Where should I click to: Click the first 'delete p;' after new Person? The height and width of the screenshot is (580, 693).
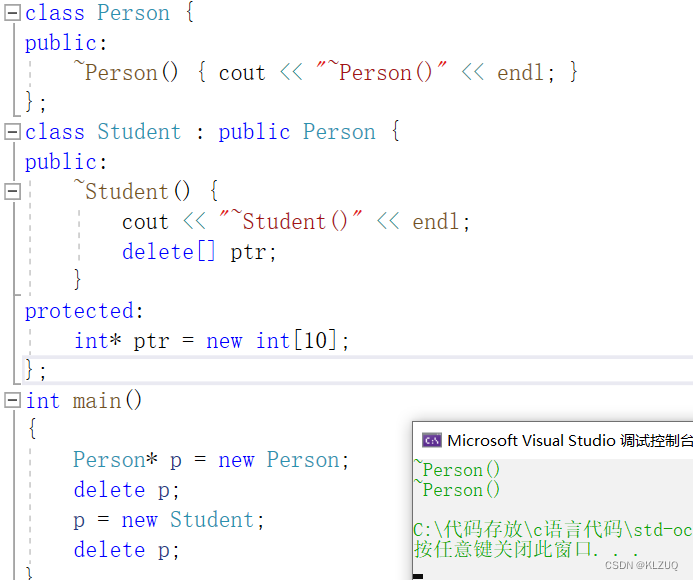(x=126, y=490)
